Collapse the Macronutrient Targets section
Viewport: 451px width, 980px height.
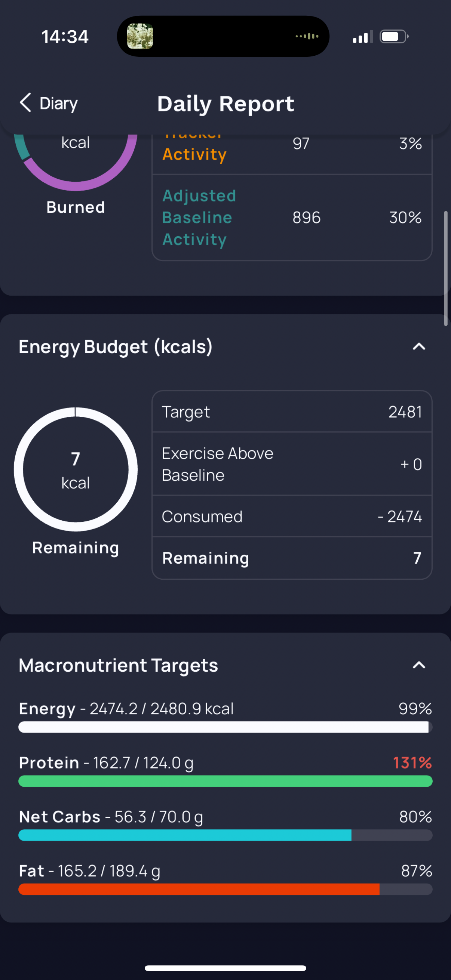pos(418,665)
